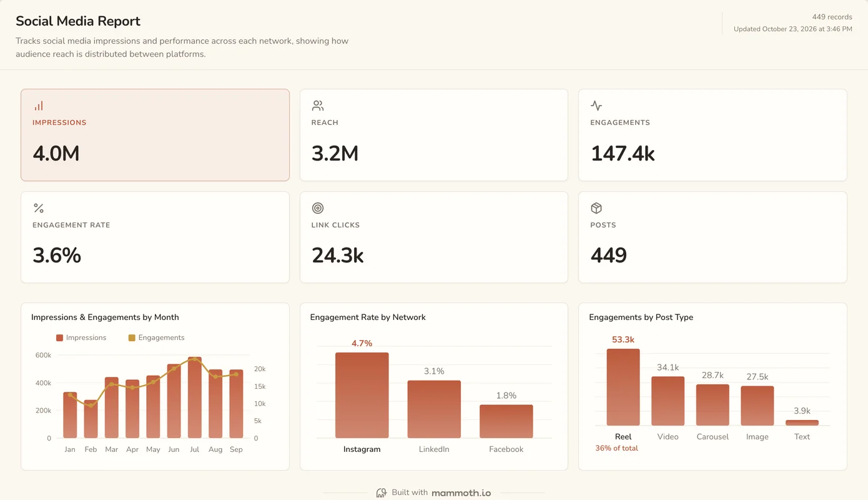Image resolution: width=868 pixels, height=500 pixels.
Task: Click the mammoth logo icon in footer
Action: tap(382, 493)
